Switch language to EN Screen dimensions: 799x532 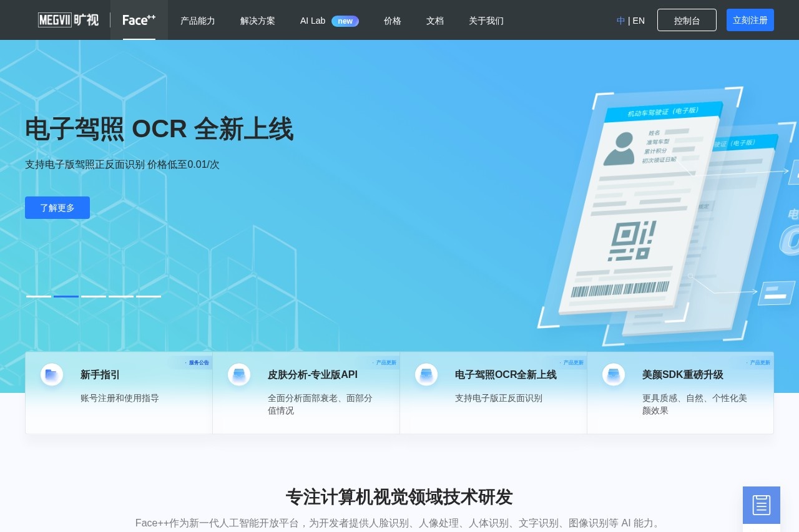click(639, 21)
